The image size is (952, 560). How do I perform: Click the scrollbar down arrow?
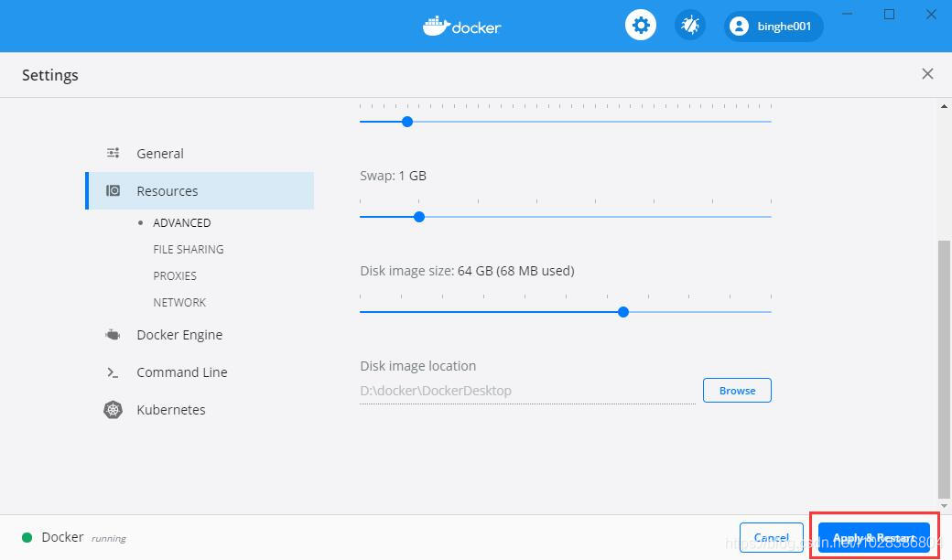[x=944, y=506]
